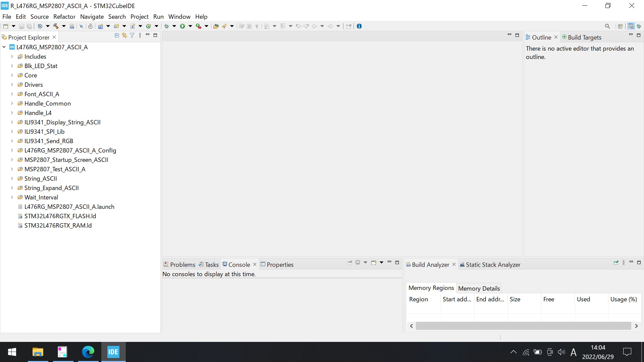Viewport: 644px width, 362px height.
Task: Open the Project Explorer view menu dots
Action: (140, 35)
